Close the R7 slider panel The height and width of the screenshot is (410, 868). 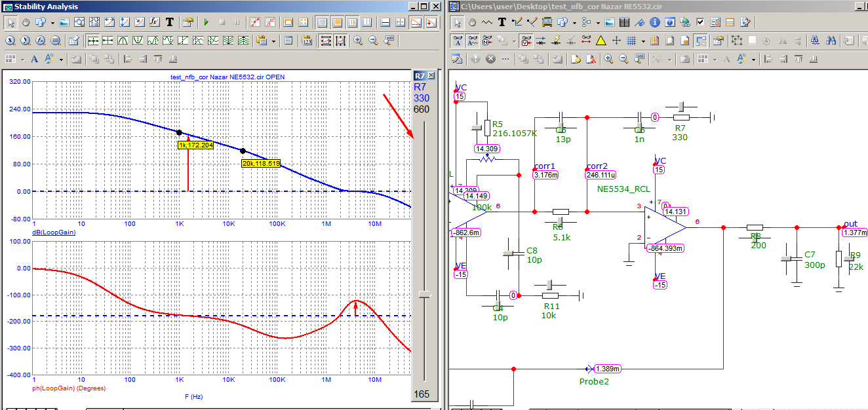[x=431, y=75]
